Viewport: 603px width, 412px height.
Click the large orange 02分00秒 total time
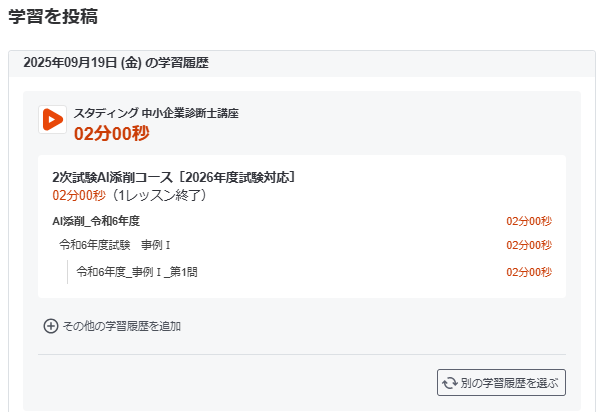pos(111,132)
